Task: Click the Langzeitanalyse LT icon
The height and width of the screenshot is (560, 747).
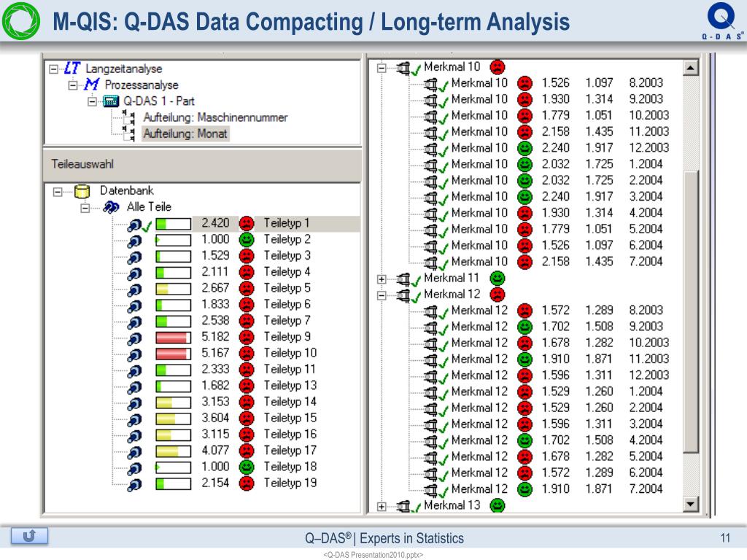Action: 72,69
